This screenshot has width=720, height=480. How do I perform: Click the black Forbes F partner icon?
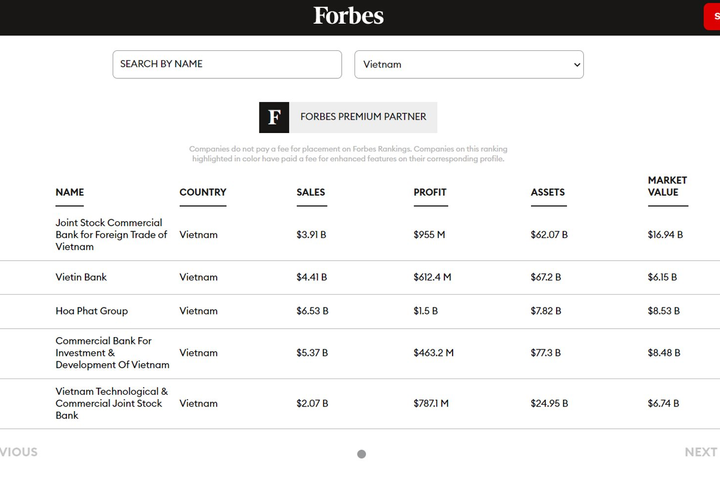point(274,117)
